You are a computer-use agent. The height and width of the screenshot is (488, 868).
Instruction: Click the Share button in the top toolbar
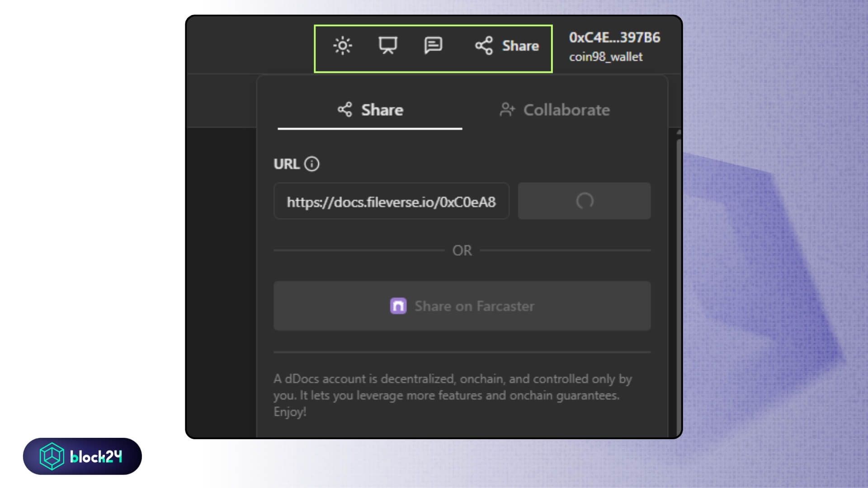coord(507,46)
